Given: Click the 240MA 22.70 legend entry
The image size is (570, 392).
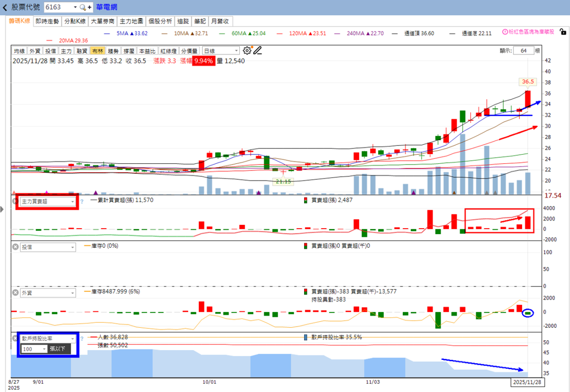Looking at the screenshot, I should [x=359, y=33].
